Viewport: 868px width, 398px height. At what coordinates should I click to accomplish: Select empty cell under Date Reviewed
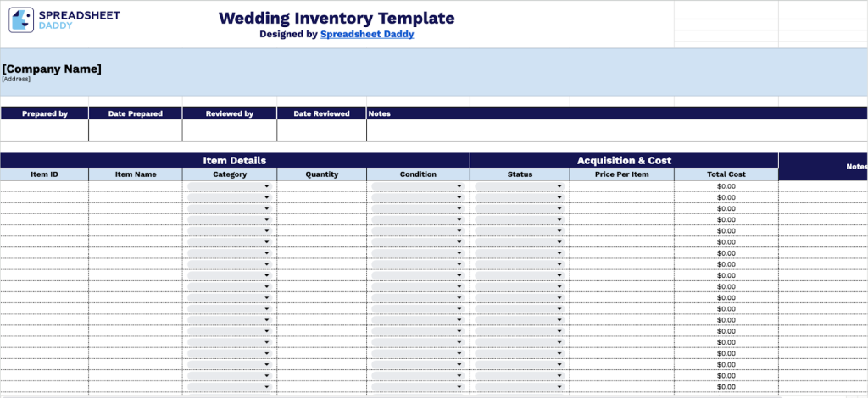[321, 130]
